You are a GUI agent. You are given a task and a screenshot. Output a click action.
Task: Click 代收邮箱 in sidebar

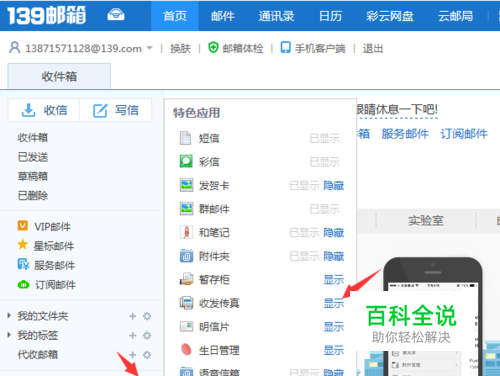38,354
